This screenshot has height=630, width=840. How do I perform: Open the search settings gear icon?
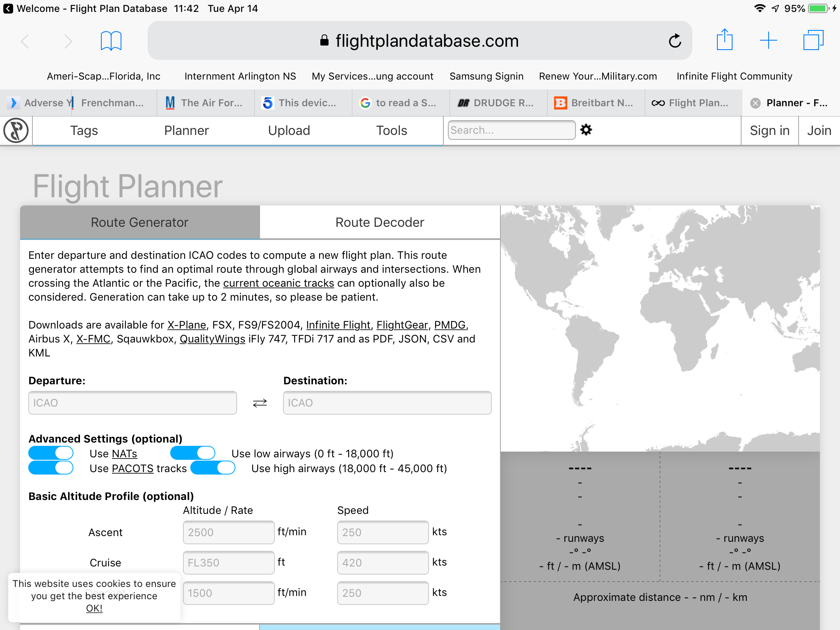[x=586, y=130]
